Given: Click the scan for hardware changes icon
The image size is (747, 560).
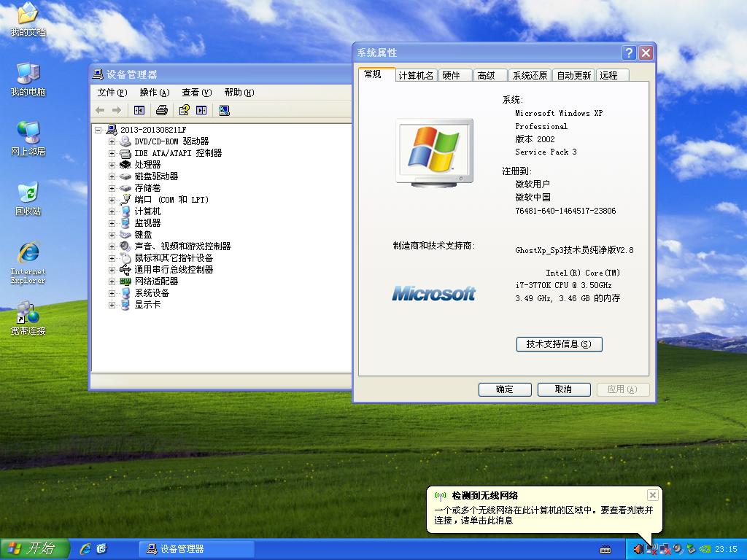Looking at the screenshot, I should coord(224,111).
